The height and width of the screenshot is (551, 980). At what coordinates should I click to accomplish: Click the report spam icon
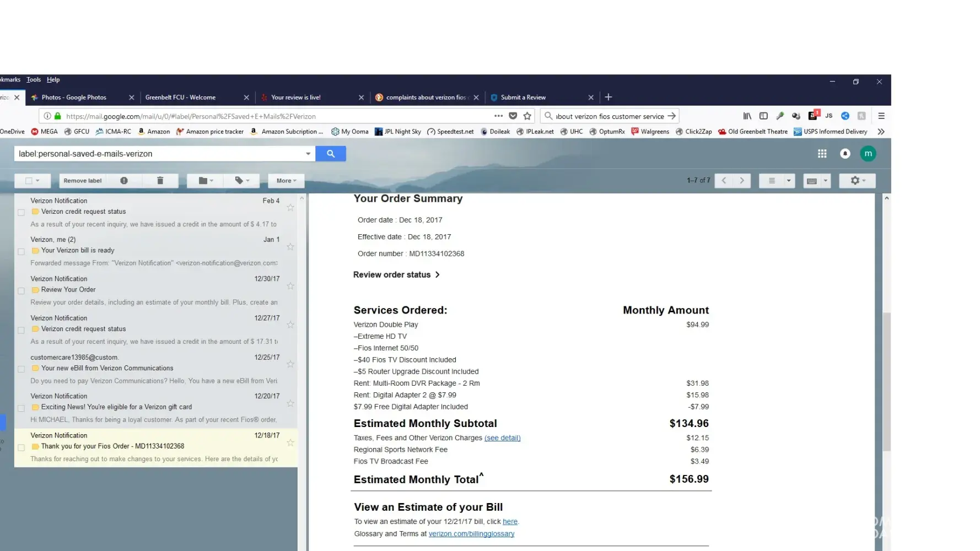tap(124, 181)
